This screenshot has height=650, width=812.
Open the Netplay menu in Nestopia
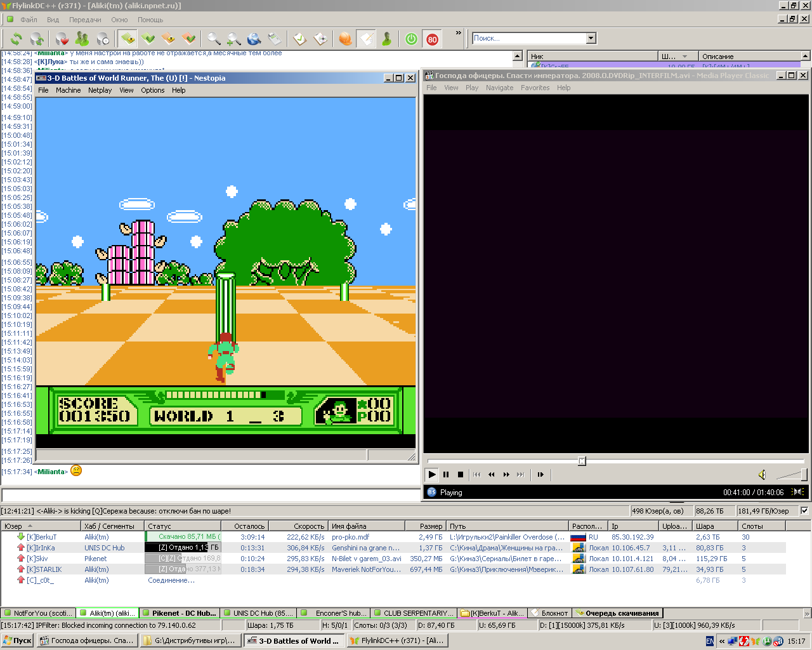pyautogui.click(x=100, y=90)
